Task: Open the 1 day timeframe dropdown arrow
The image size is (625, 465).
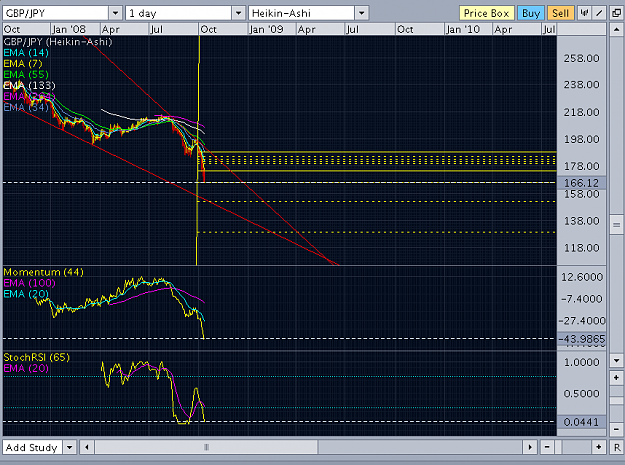Action: (238, 13)
